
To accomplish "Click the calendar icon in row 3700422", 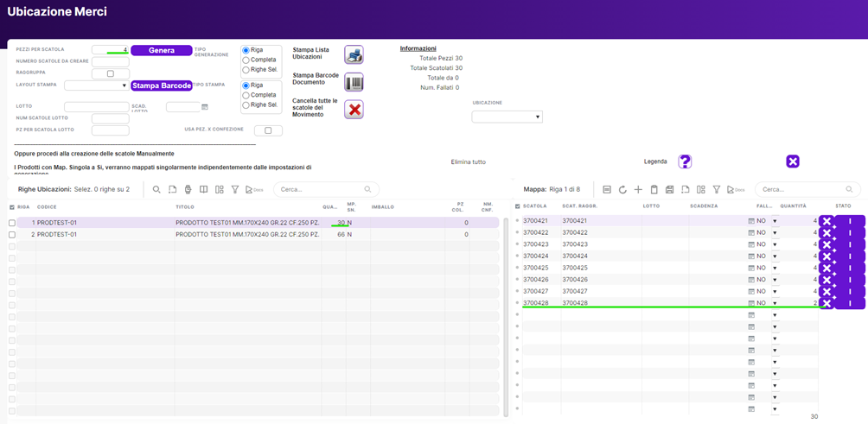I will coord(751,233).
